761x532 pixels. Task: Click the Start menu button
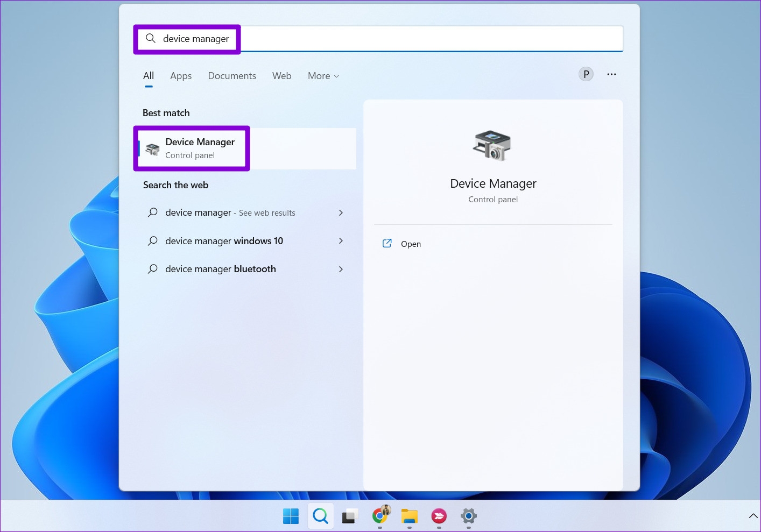click(291, 516)
